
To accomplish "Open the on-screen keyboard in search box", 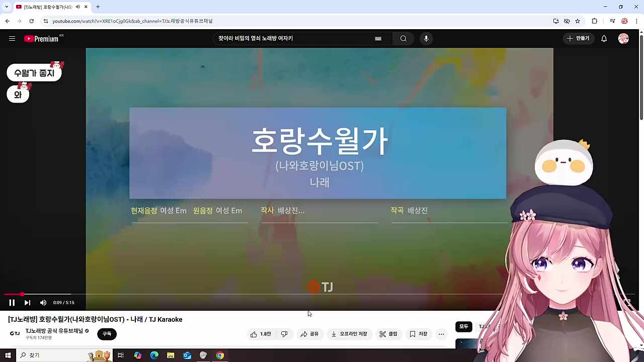I will pyautogui.click(x=378, y=39).
